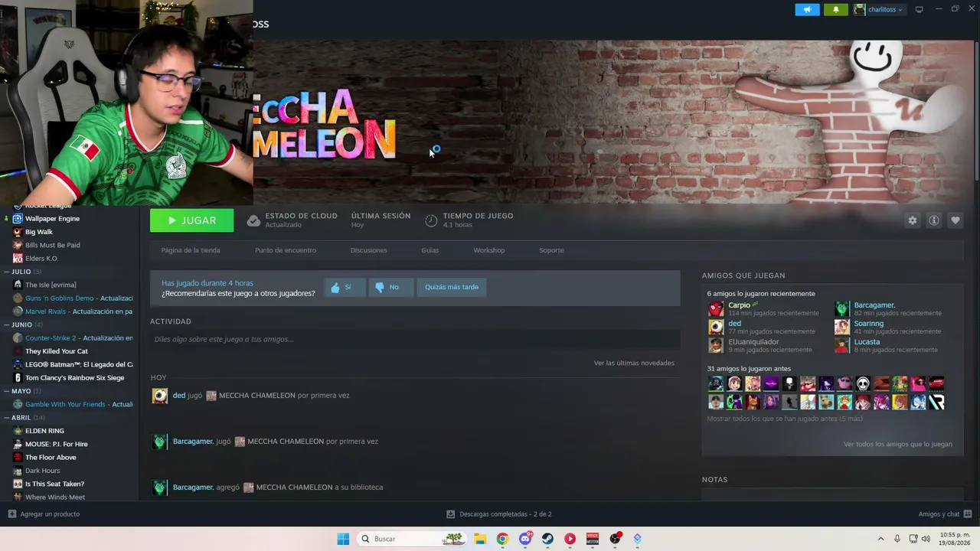Go to the Workshop tab

click(489, 250)
